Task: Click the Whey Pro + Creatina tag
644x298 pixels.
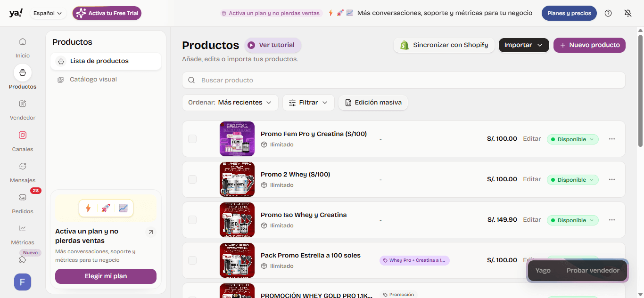Action: click(414, 260)
